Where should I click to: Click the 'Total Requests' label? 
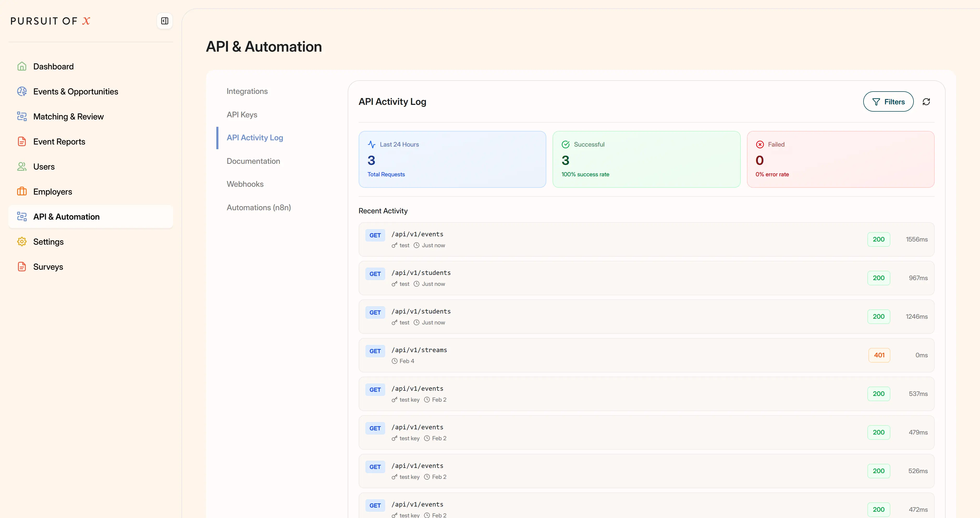(386, 174)
